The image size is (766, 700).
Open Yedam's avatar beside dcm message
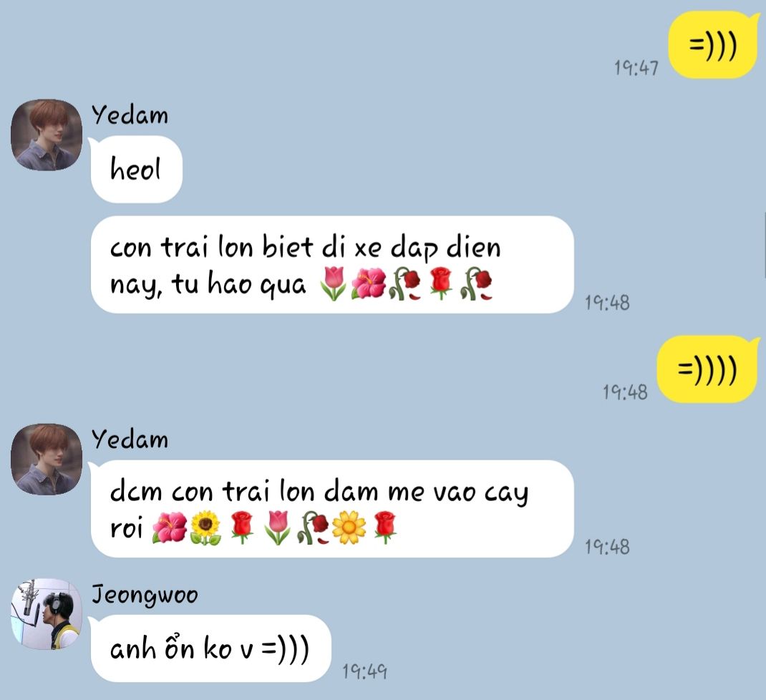click(47, 460)
